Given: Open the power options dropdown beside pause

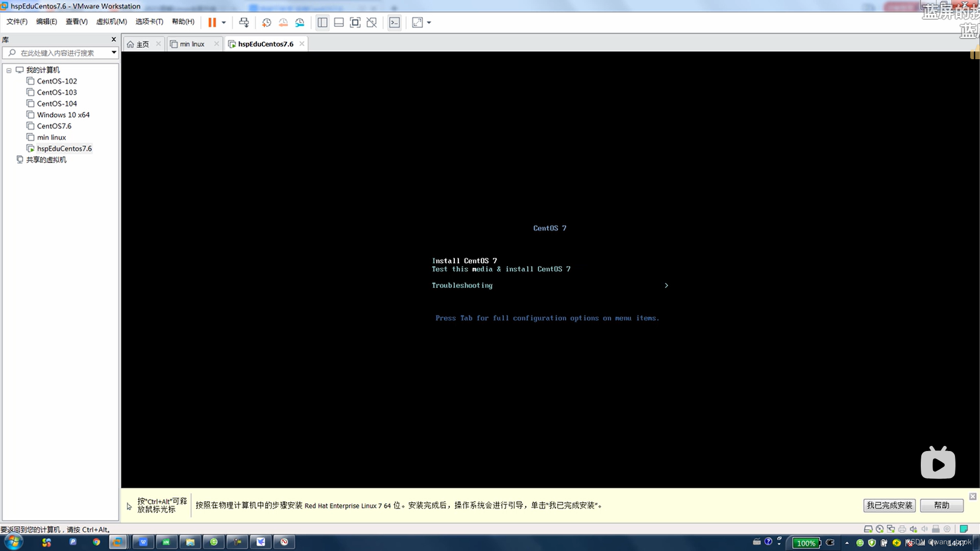Looking at the screenshot, I should click(224, 22).
